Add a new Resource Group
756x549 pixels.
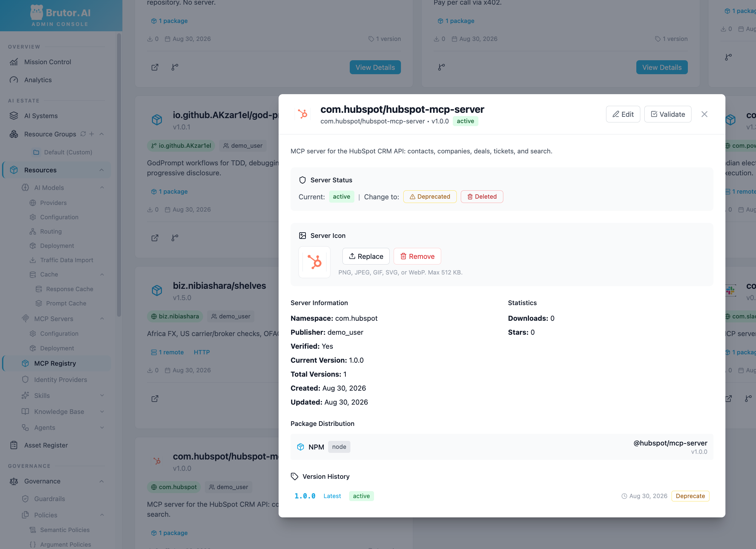coord(92,134)
